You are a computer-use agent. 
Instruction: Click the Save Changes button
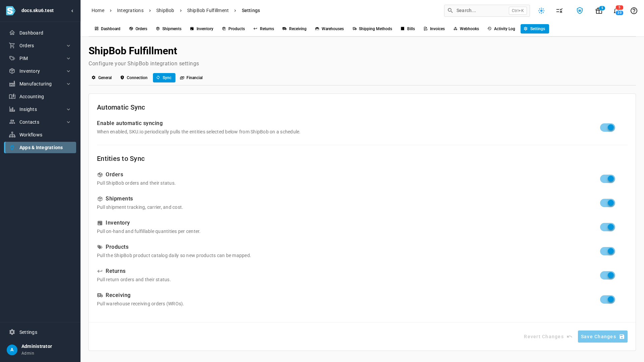tap(602, 337)
